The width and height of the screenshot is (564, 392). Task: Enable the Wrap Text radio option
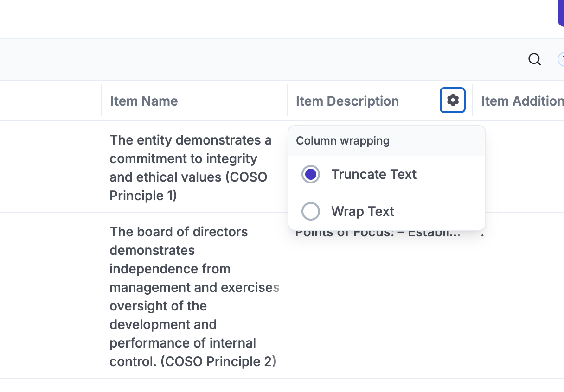tap(311, 212)
